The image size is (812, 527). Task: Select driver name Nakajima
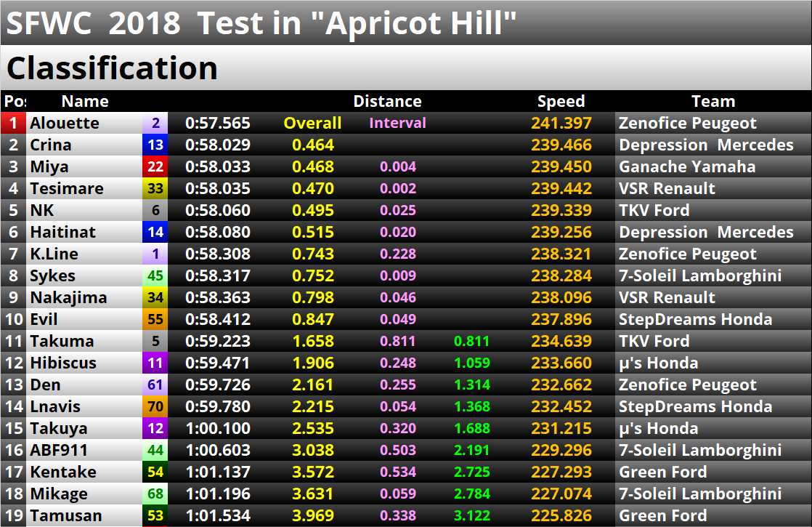[68, 297]
